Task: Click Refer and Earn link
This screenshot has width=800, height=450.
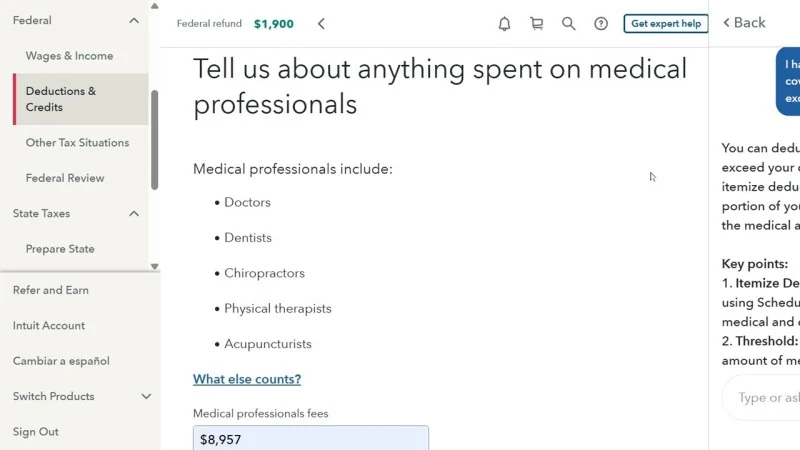Action: click(x=51, y=290)
